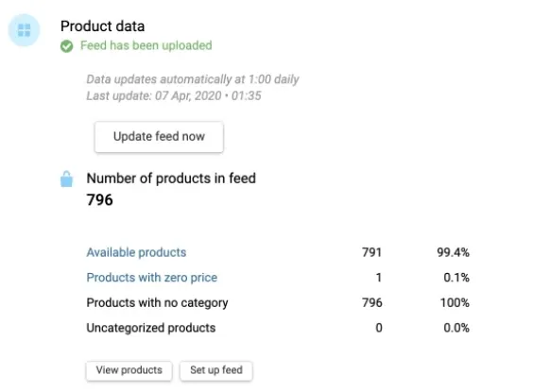Image resolution: width=533 pixels, height=392 pixels.
Task: Click the 100% no category percentage
Action: pyautogui.click(x=455, y=302)
